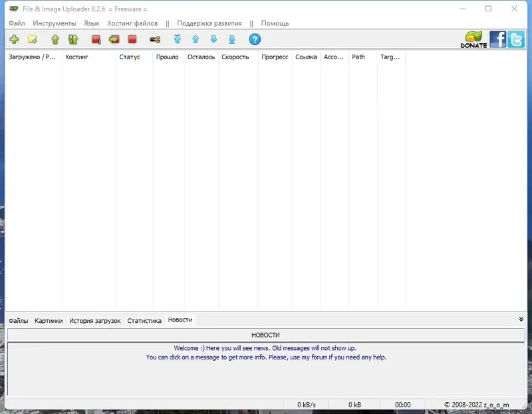Screen dimensions: 532x414
Task: Click the Targ... column header
Action: [392, 57]
